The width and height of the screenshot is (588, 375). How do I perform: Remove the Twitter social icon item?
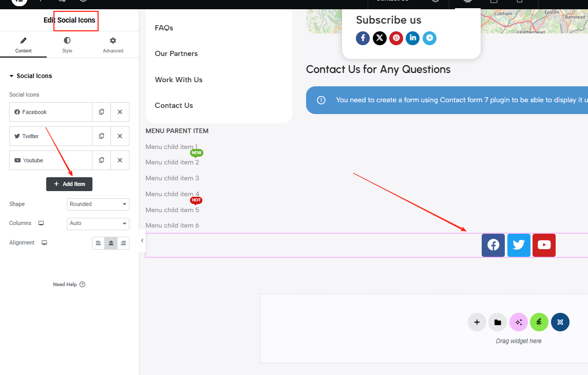tap(120, 136)
